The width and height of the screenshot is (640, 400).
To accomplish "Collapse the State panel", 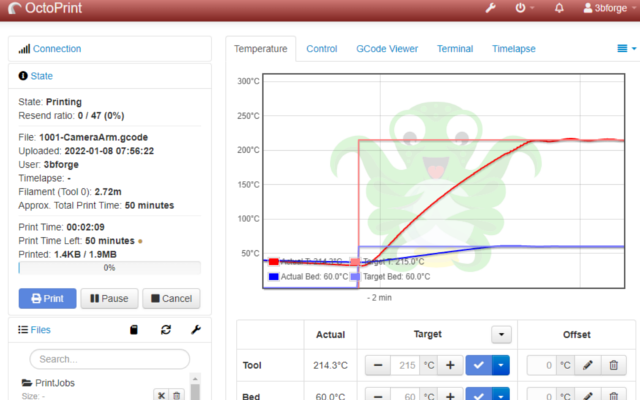I will tap(41, 76).
